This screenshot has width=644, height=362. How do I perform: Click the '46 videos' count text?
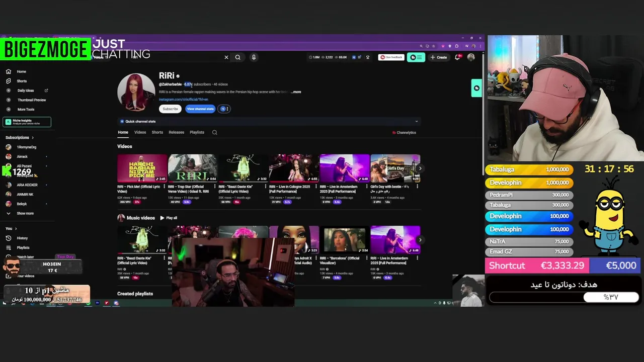220,84
